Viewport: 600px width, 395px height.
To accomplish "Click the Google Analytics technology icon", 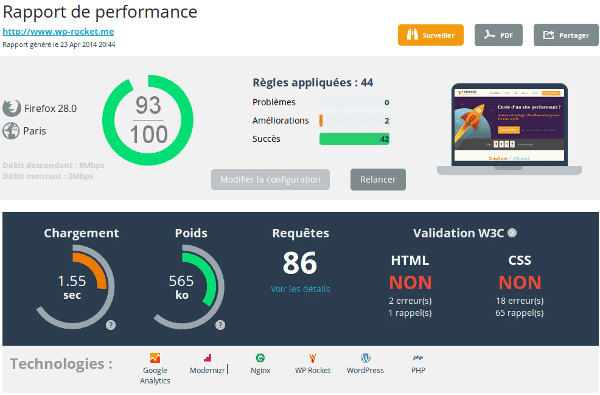I will click(155, 358).
